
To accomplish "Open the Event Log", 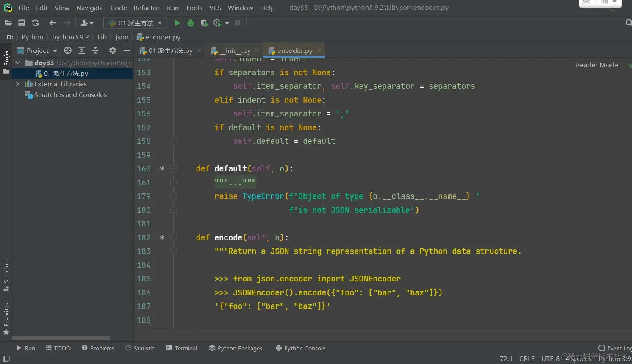I will coord(615,348).
